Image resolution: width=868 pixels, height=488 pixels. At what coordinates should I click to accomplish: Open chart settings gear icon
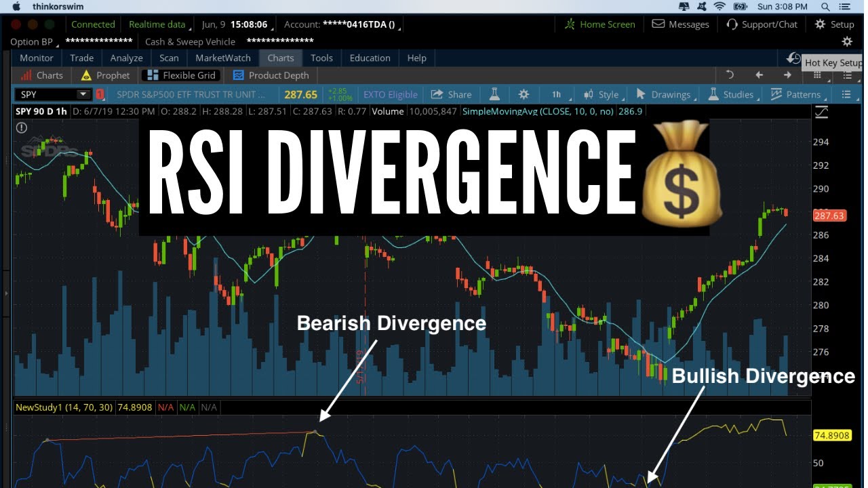coord(524,94)
